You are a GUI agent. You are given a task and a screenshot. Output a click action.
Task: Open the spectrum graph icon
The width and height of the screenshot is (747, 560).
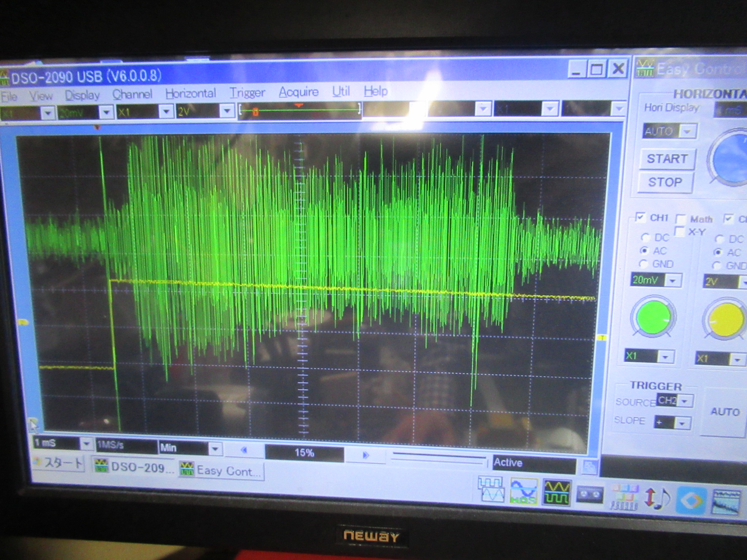point(726,502)
